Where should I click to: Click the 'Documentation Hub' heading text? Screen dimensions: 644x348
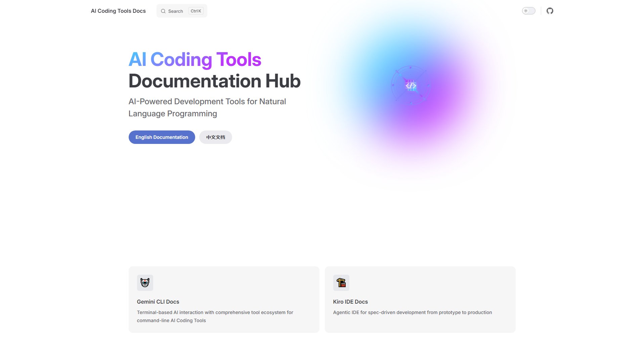214,81
